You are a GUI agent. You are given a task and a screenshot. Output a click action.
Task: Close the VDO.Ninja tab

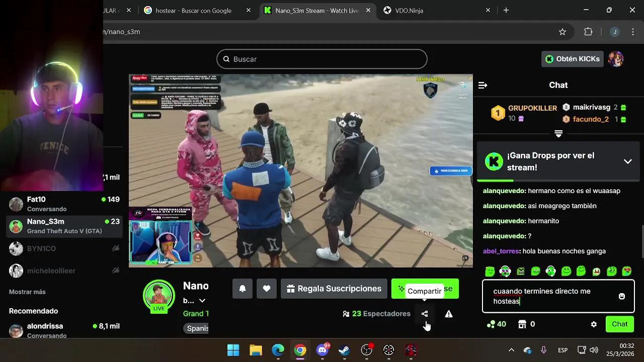tap(488, 11)
